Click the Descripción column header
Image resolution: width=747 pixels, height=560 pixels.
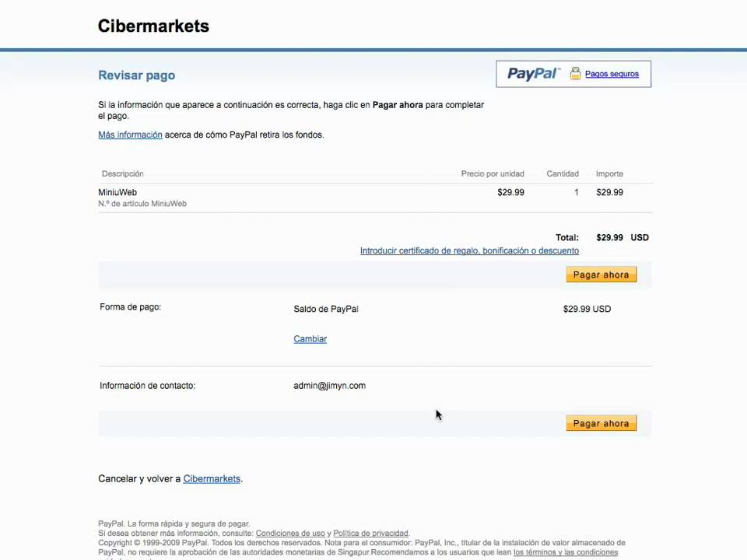[x=123, y=173]
